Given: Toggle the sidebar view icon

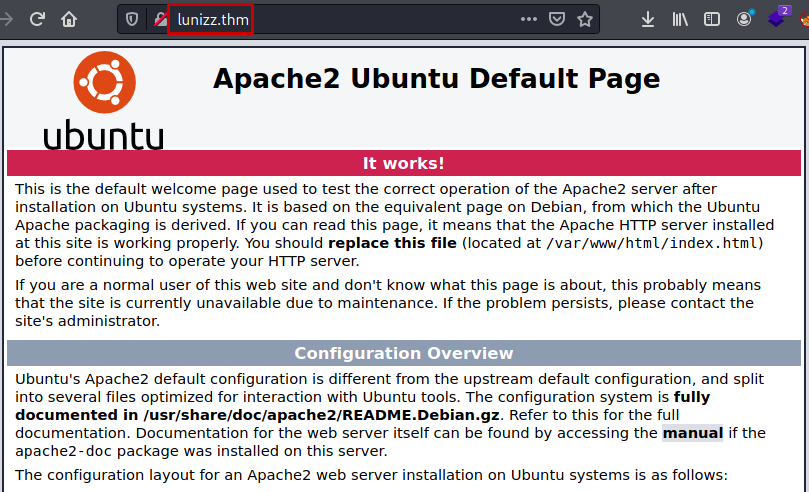Looking at the screenshot, I should [x=711, y=20].
